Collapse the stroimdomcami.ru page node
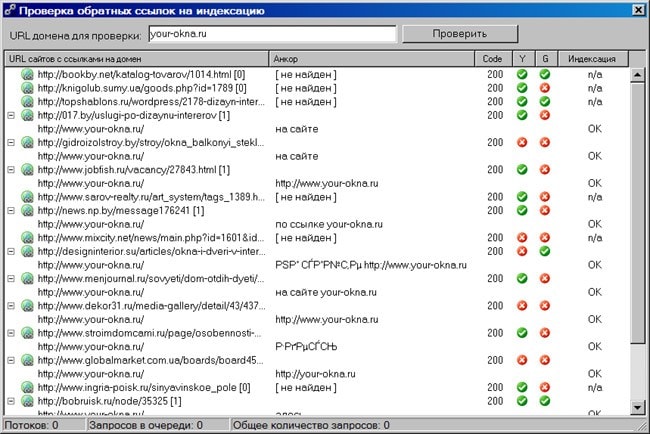650x434 pixels. tap(11, 333)
